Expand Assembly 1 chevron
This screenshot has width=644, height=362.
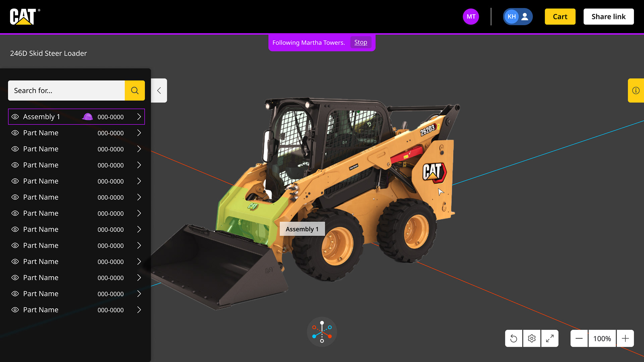tap(139, 117)
